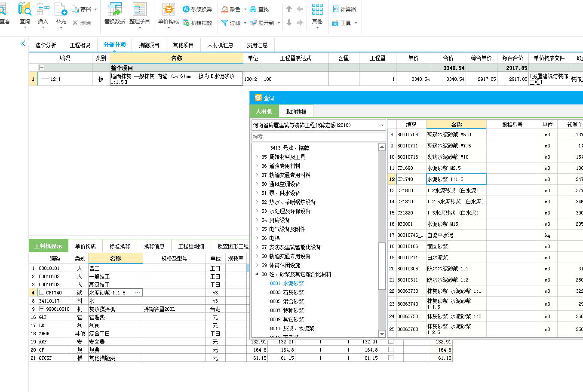Expand the 990610010 row in bottom table
Viewport: 583px width, 392px height.
[42, 309]
